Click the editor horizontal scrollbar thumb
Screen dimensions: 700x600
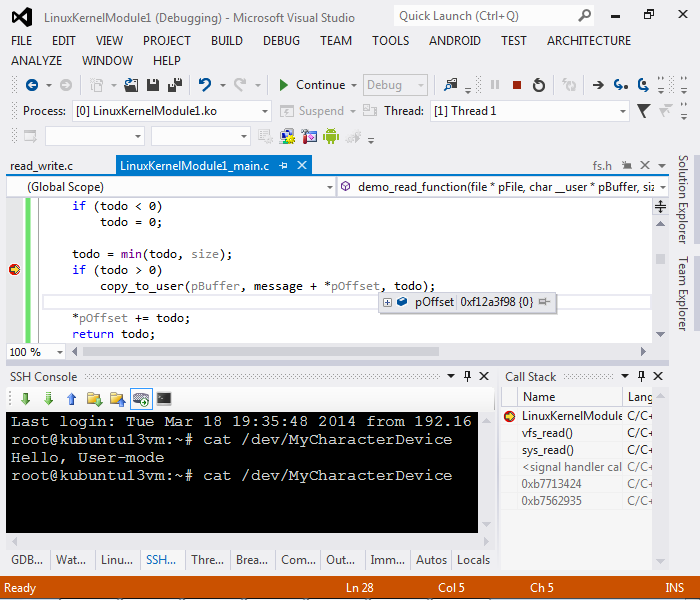(261, 352)
